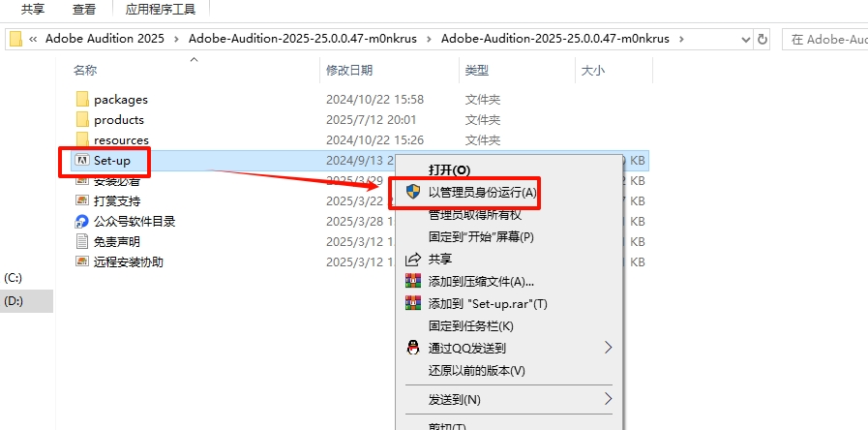Choose 固定到"开始"屏幕(P) menu entry
Image resolution: width=868 pixels, height=430 pixels.
point(481,237)
